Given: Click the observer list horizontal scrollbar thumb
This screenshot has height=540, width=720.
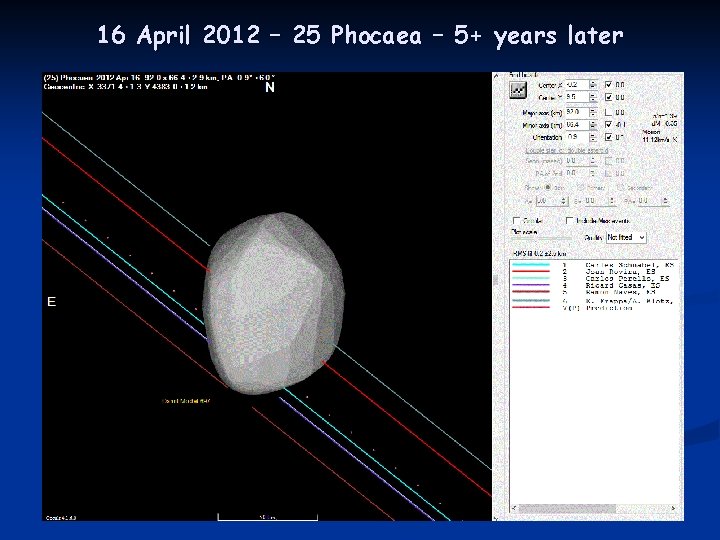Looking at the screenshot, I should [567, 509].
